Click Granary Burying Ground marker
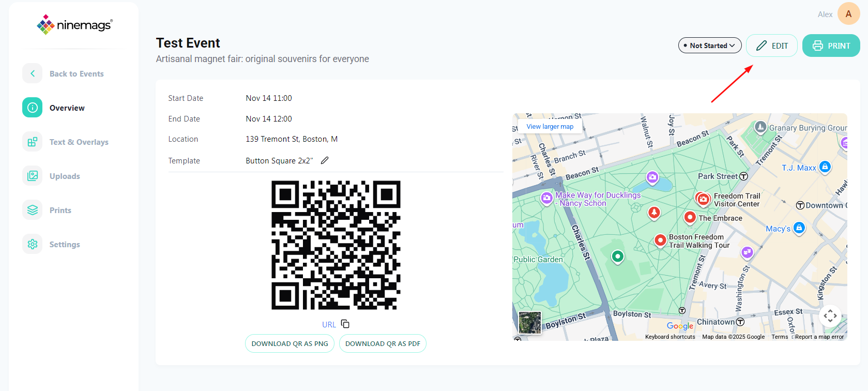This screenshot has width=868, height=391. [760, 127]
